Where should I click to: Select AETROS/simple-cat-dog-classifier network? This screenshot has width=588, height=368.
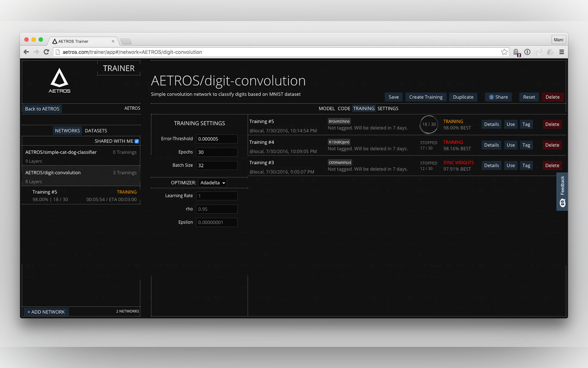[x=61, y=152]
